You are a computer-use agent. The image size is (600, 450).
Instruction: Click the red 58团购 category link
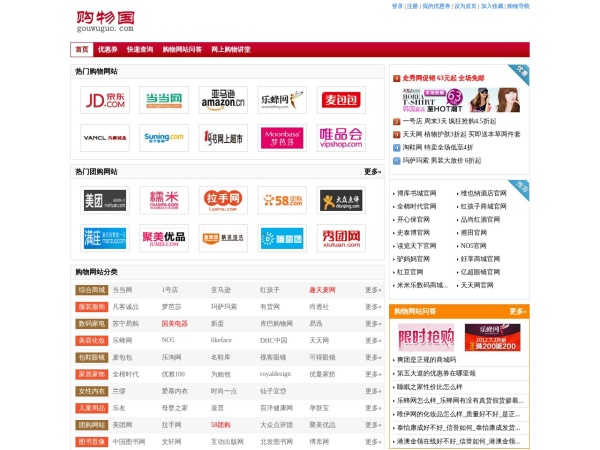pos(220,425)
